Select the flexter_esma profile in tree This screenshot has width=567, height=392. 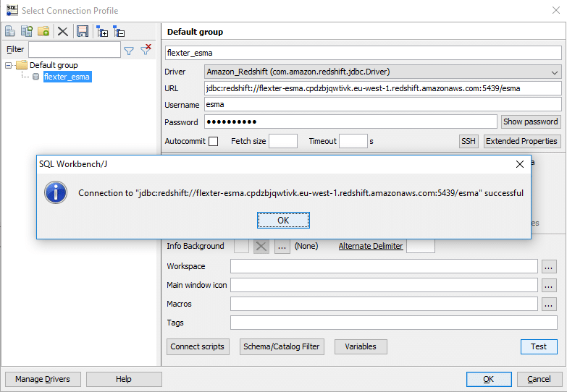(x=67, y=77)
